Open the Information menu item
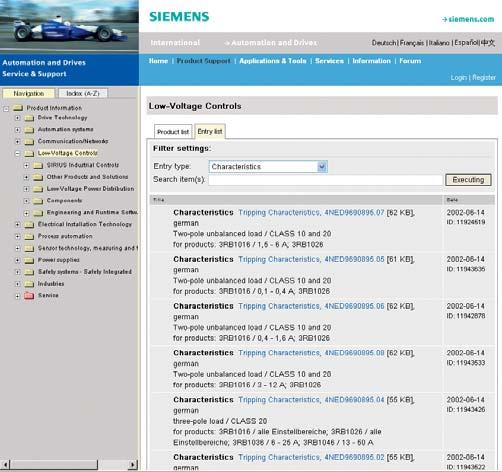The height and width of the screenshot is (472, 502). tap(372, 61)
